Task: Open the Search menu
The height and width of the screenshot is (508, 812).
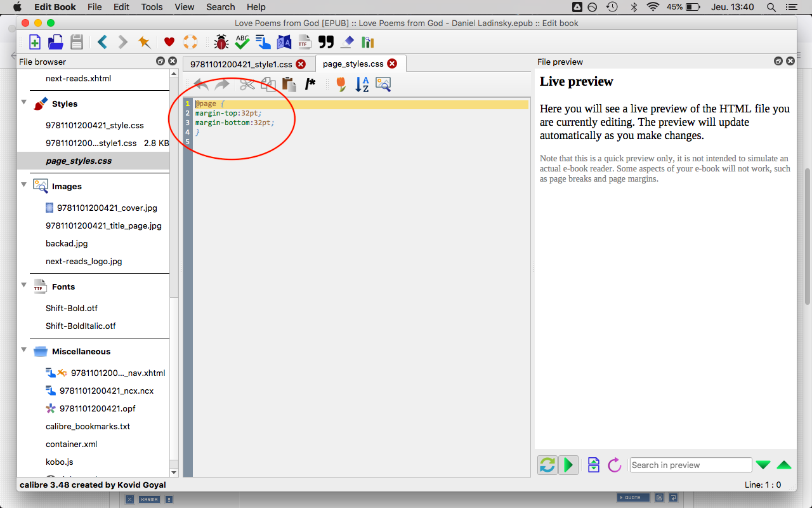Action: [x=221, y=7]
